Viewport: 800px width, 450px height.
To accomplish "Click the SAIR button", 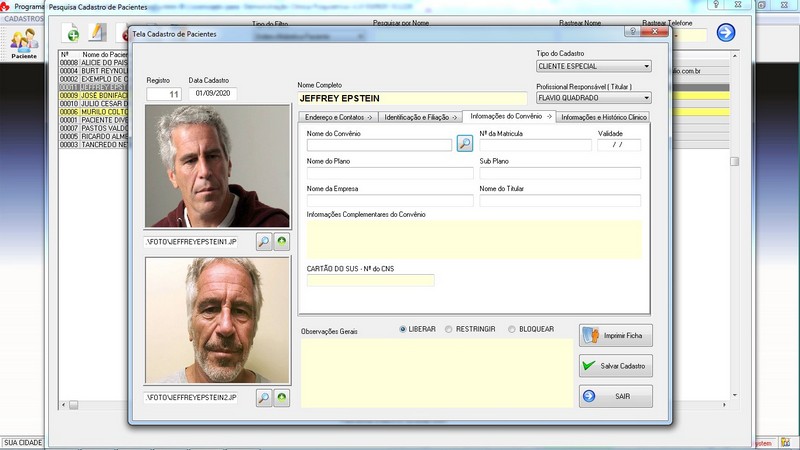I will tap(615, 396).
